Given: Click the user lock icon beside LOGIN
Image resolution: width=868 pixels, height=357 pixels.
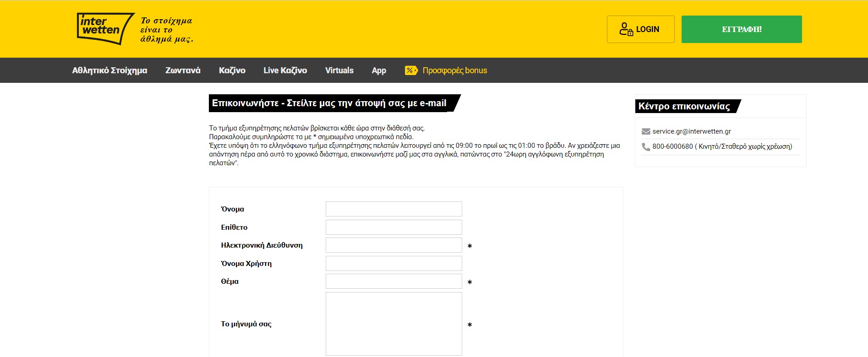Looking at the screenshot, I should click(626, 29).
